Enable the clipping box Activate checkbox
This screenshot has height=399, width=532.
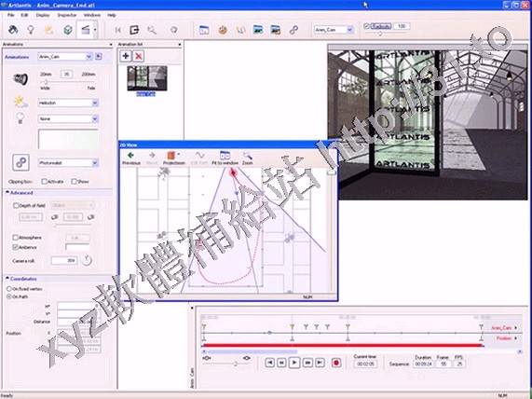click(44, 182)
